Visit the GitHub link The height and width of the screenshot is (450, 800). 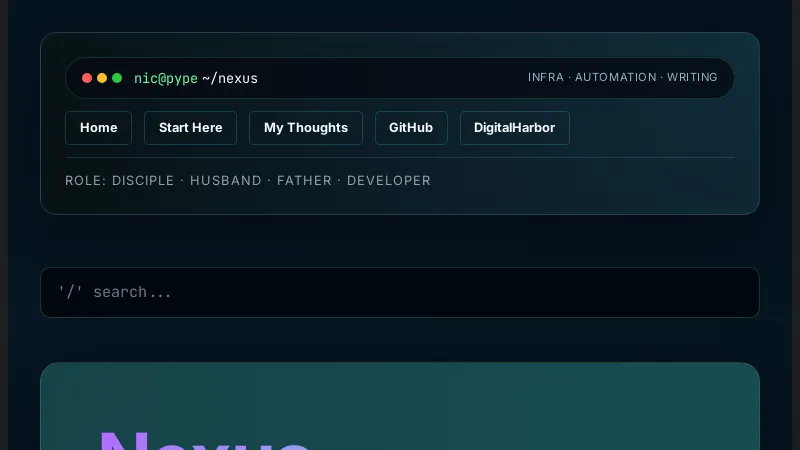point(411,128)
